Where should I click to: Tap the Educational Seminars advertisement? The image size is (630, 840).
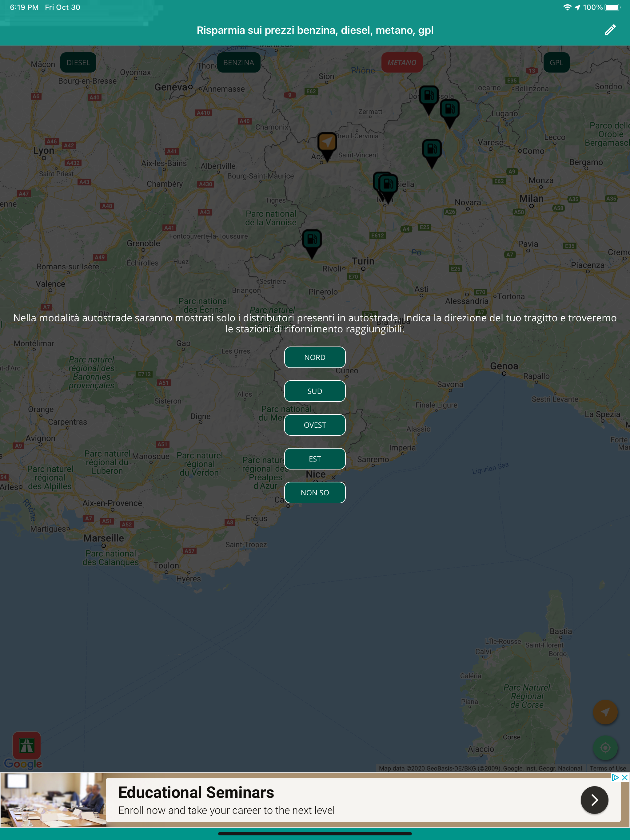tap(266, 799)
